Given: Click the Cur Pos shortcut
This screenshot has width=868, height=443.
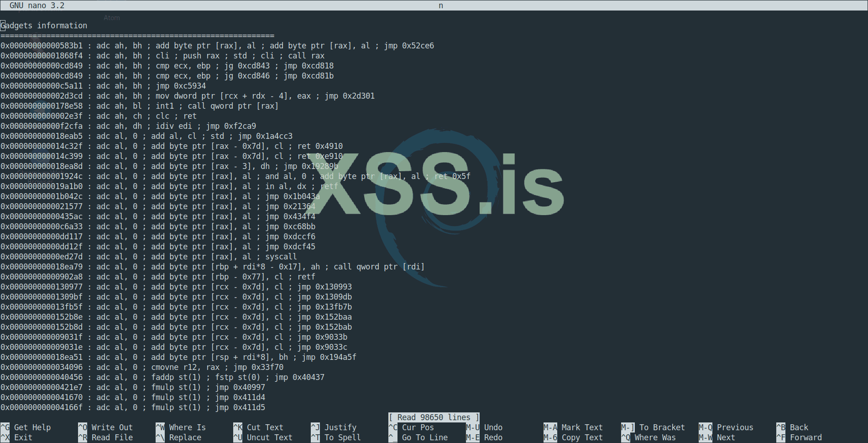Looking at the screenshot, I should (x=411, y=427).
